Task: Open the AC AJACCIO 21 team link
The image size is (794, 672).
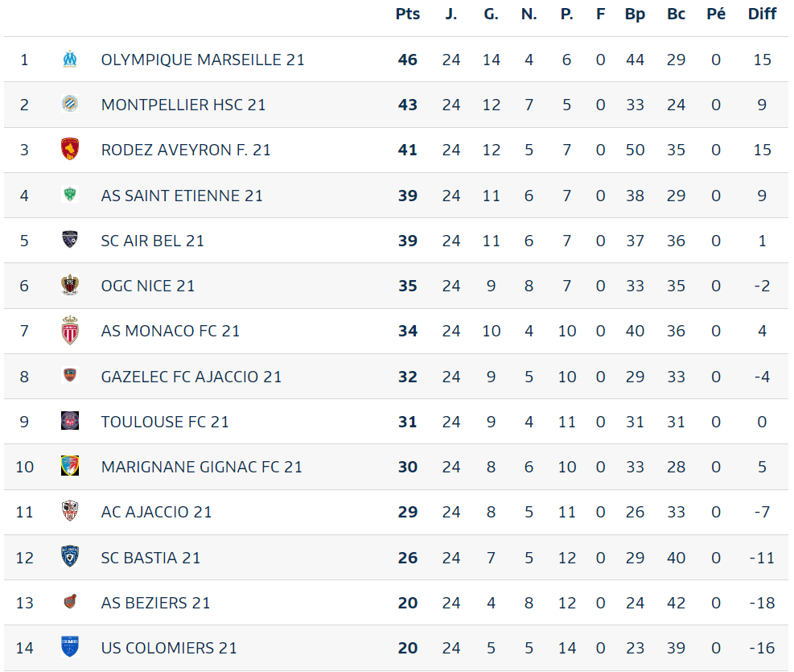Action: 156,512
